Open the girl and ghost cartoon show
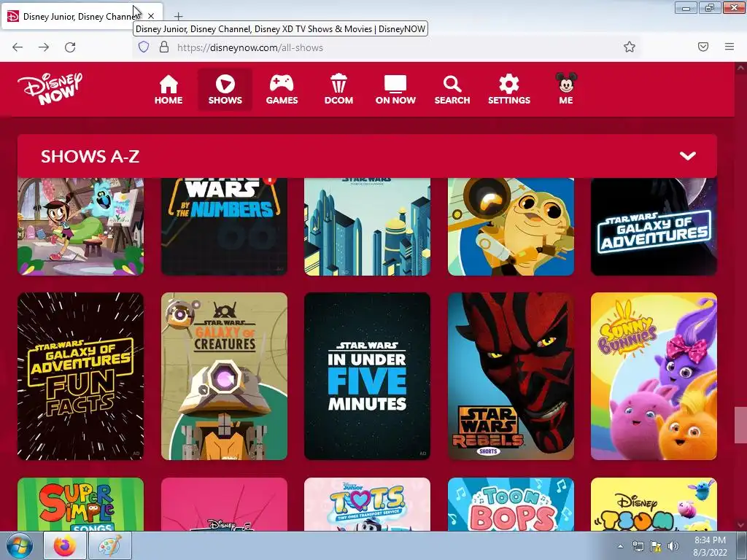Screen dimensions: 747x560 click(80, 227)
